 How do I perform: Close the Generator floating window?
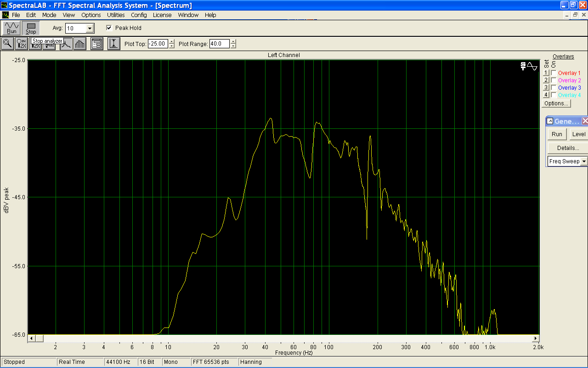(585, 121)
